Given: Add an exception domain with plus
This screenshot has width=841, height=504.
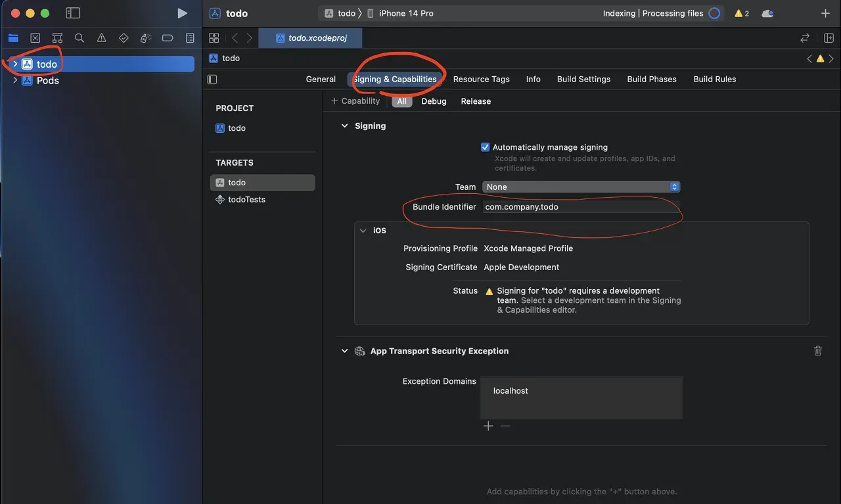Looking at the screenshot, I should coord(488,426).
